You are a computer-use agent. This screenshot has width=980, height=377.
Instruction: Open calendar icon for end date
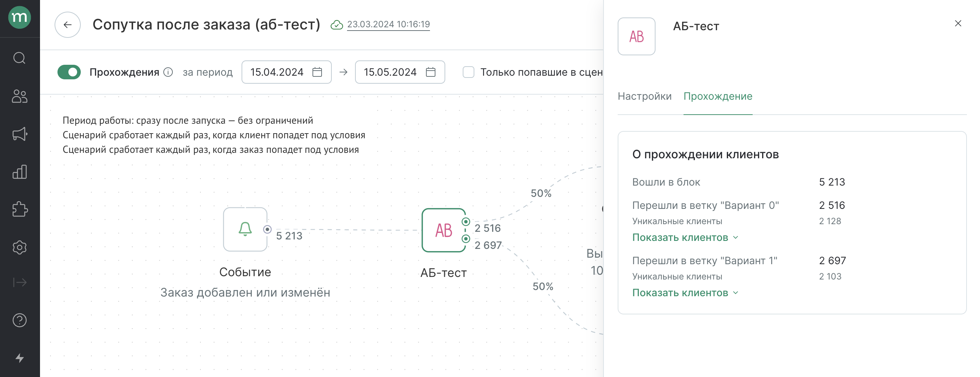431,72
